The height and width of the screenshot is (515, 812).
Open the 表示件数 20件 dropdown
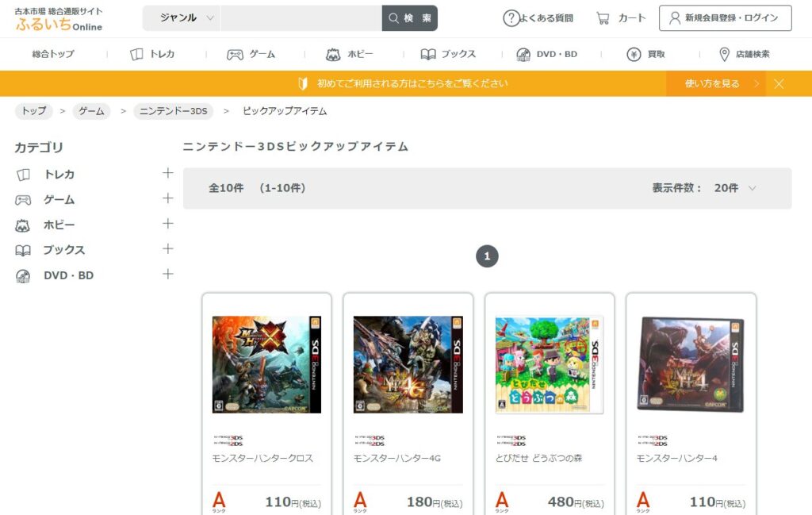(x=735, y=188)
